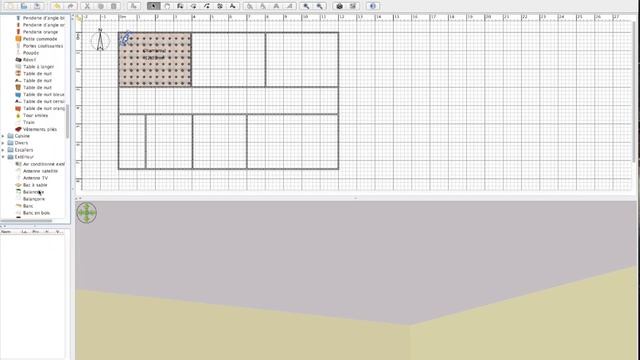Viewport: 640px width, 360px height.
Task: Click the 3D view navigation arrows pad
Action: (87, 213)
